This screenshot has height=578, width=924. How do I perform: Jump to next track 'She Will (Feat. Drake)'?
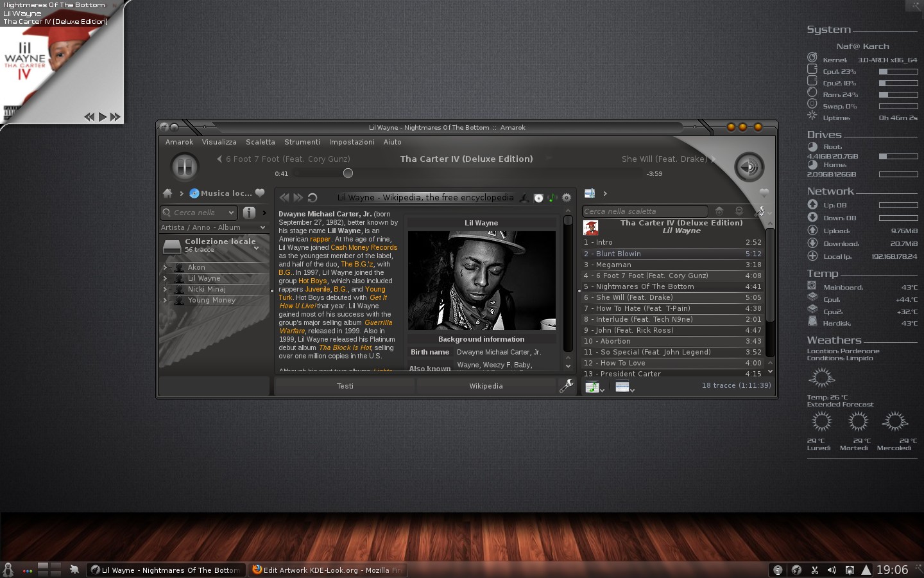click(x=667, y=159)
